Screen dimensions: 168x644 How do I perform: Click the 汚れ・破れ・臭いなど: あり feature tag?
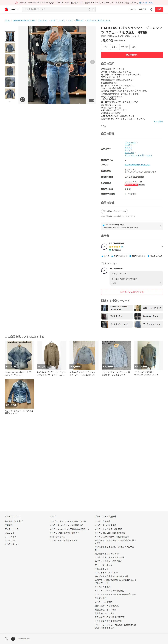click(x=114, y=211)
